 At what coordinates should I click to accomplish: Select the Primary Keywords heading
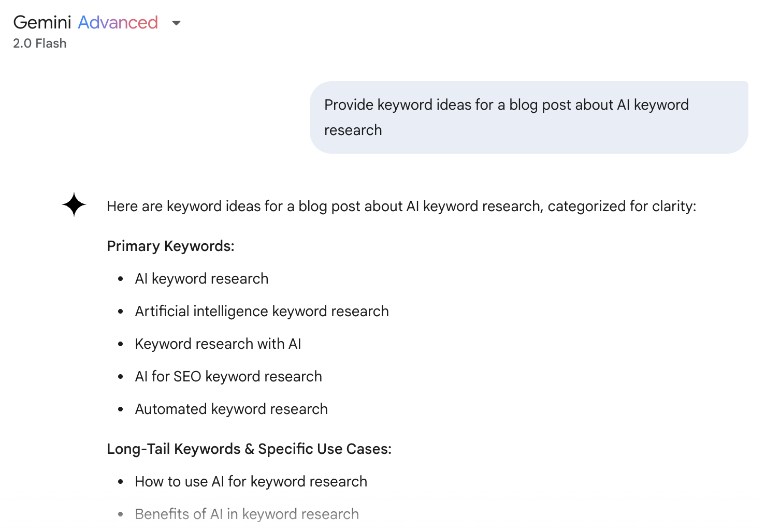click(170, 246)
